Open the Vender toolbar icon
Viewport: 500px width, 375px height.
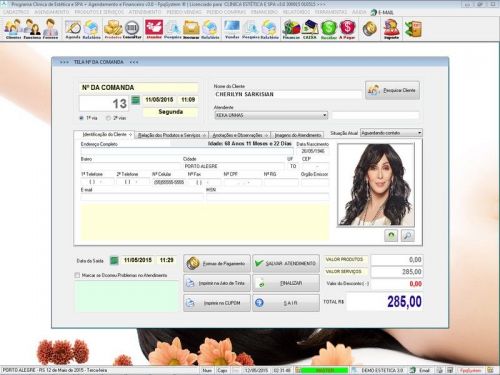(232, 29)
